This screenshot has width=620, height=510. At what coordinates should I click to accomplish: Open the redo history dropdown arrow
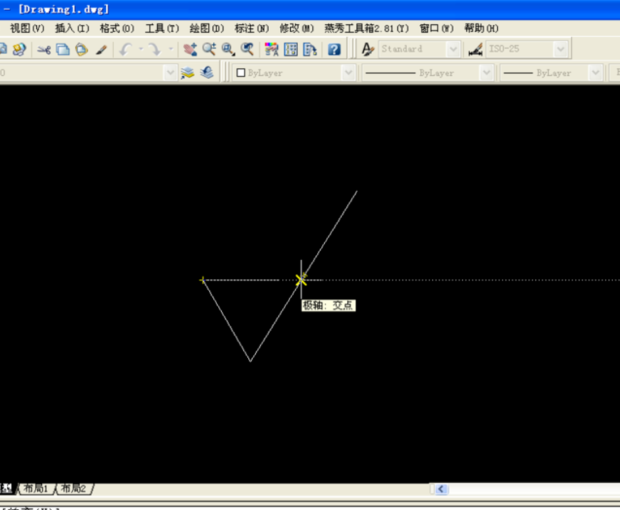171,49
